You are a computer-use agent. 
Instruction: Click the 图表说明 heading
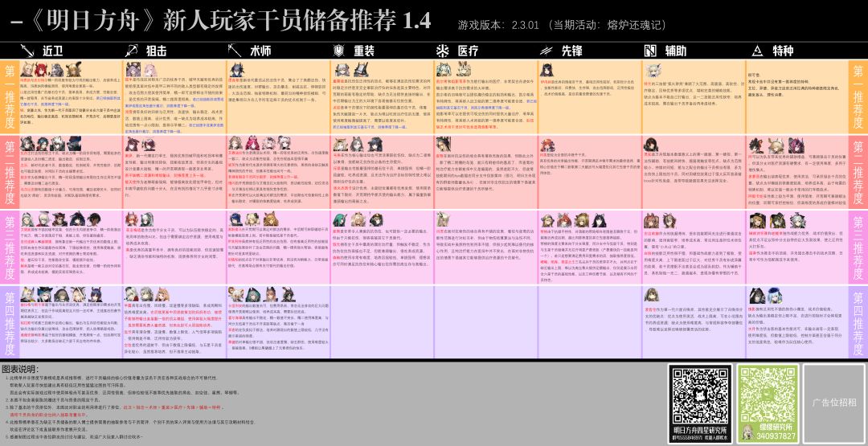coord(20,369)
